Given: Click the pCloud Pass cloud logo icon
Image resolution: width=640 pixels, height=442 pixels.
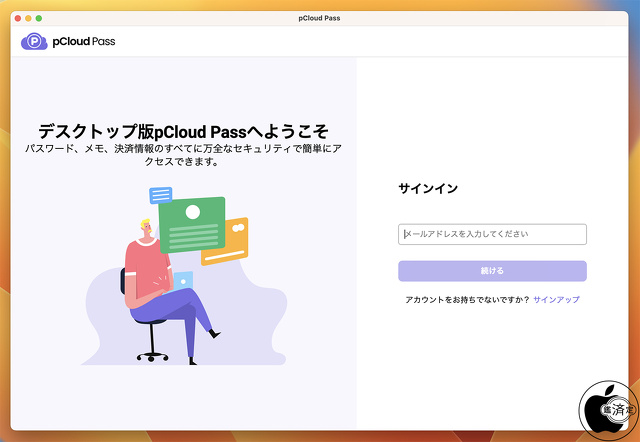Looking at the screenshot, I should pos(34,41).
